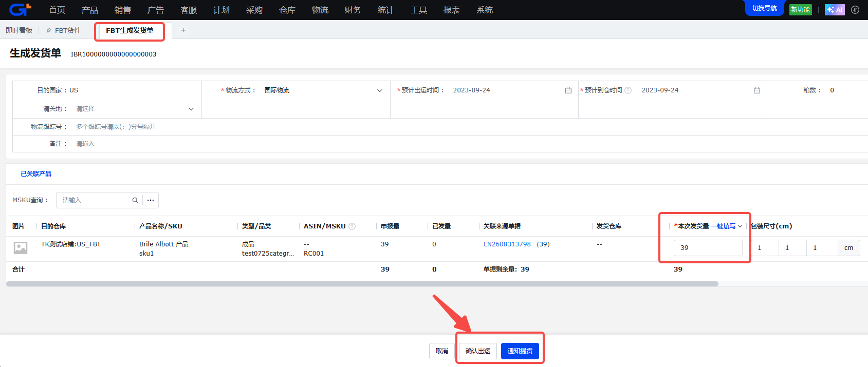The width and height of the screenshot is (868, 367).
Task: Click the 切换导航 button
Action: click(764, 8)
